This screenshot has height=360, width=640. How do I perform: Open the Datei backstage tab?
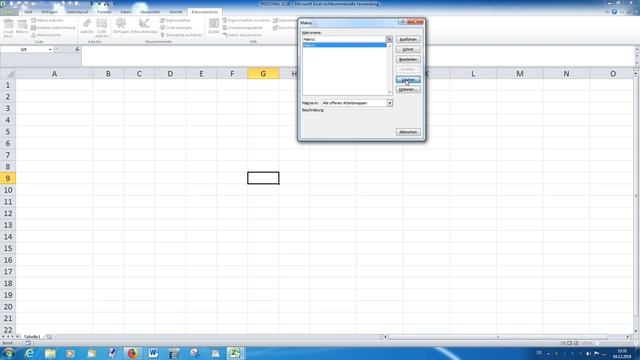(9, 12)
